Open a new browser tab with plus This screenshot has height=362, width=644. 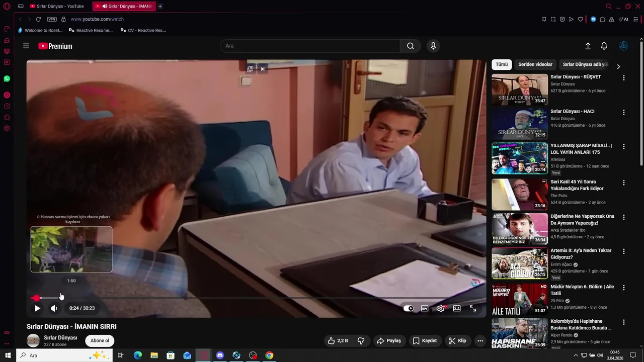160,6
